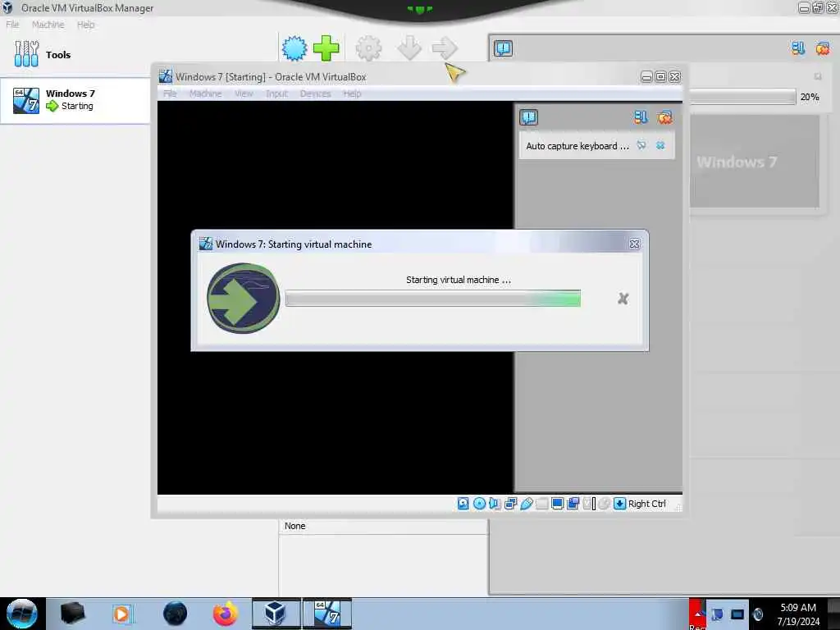The image size is (840, 630).
Task: Click the mouse integration status bar icon
Action: tap(605, 504)
